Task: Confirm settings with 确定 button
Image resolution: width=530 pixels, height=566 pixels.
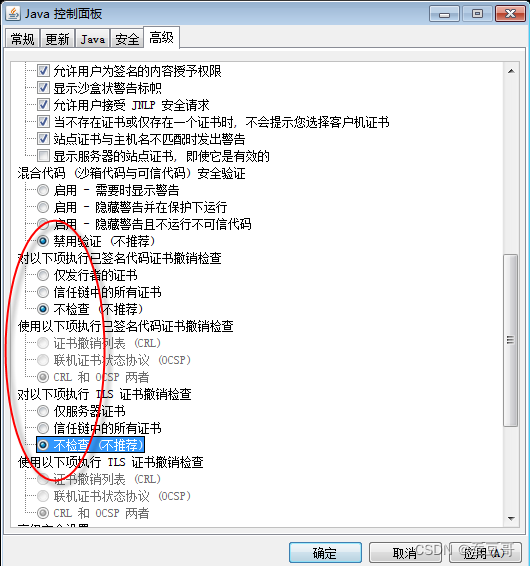Action: (325, 553)
